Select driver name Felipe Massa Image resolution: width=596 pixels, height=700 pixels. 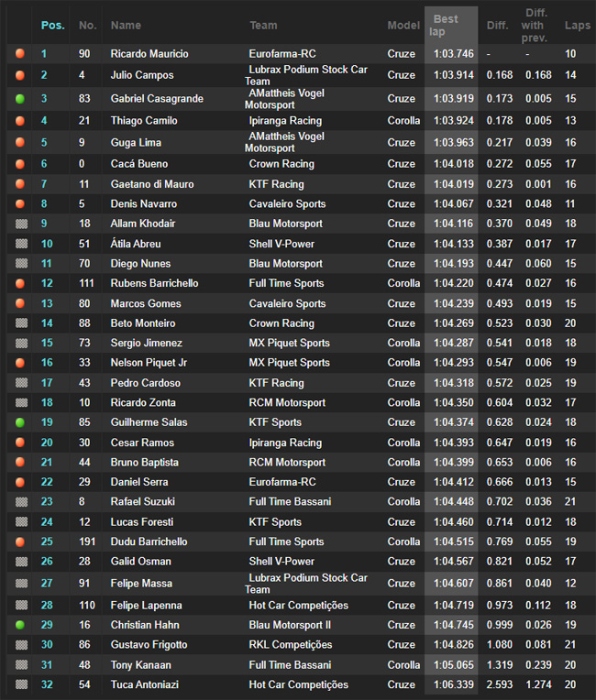coord(141,584)
